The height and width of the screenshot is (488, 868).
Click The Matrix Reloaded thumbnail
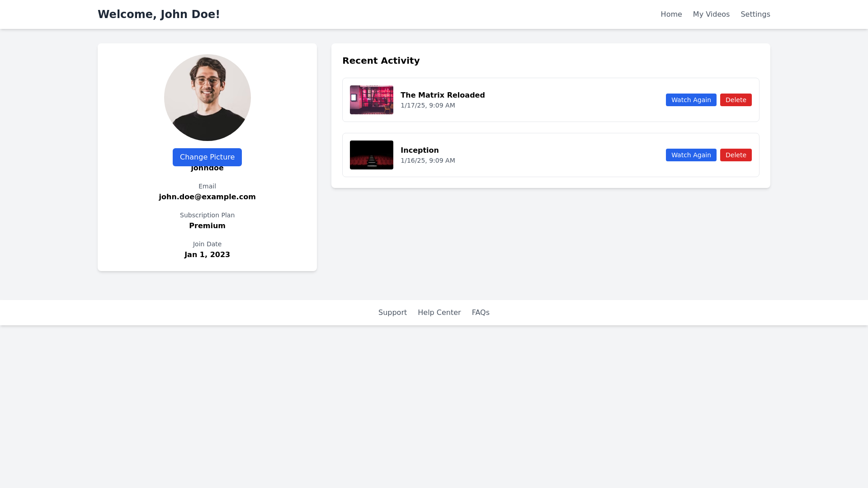(371, 100)
